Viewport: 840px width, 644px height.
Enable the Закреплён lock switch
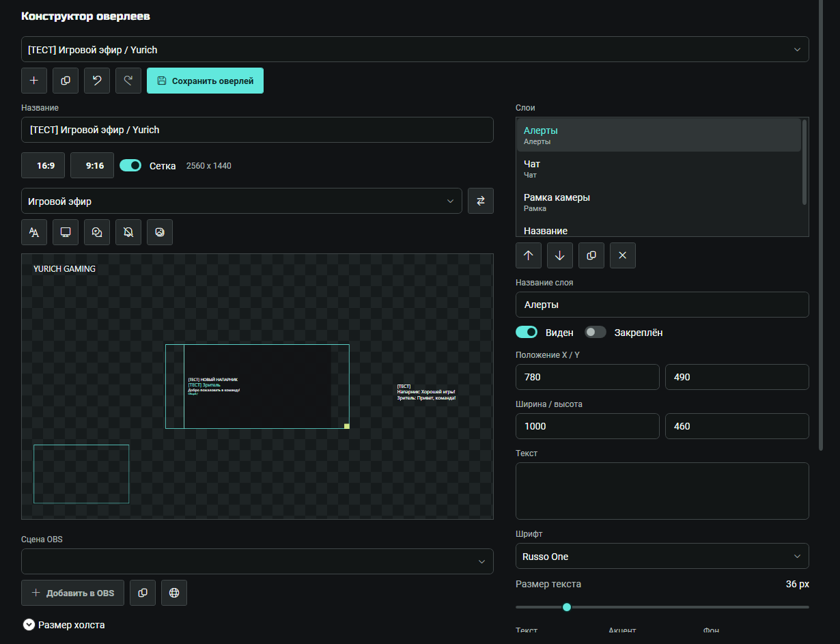coord(596,332)
